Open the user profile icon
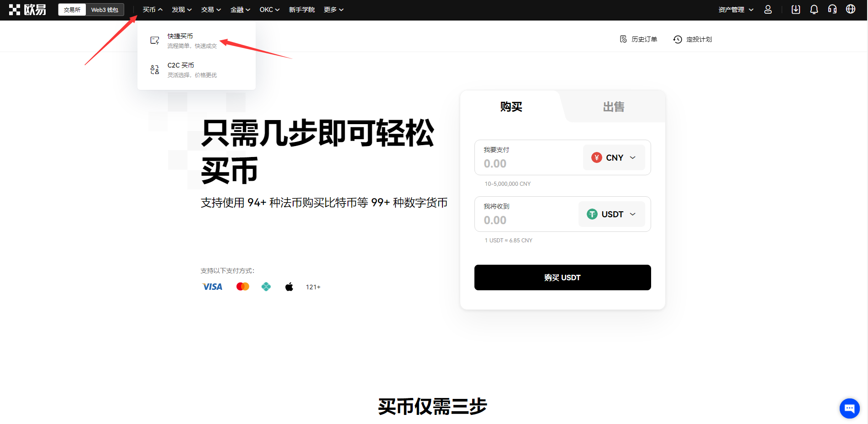The width and height of the screenshot is (868, 424). tap(768, 10)
